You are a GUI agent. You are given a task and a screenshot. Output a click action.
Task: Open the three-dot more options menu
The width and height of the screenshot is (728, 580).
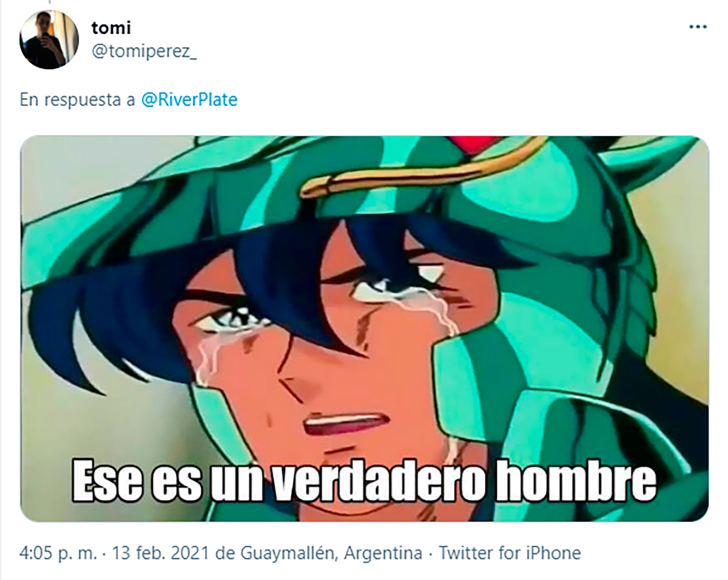point(698,27)
